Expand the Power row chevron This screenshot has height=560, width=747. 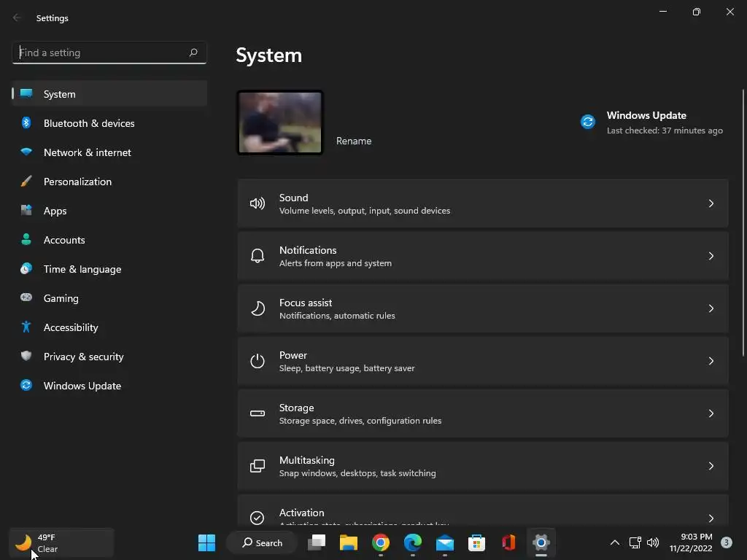pos(711,361)
